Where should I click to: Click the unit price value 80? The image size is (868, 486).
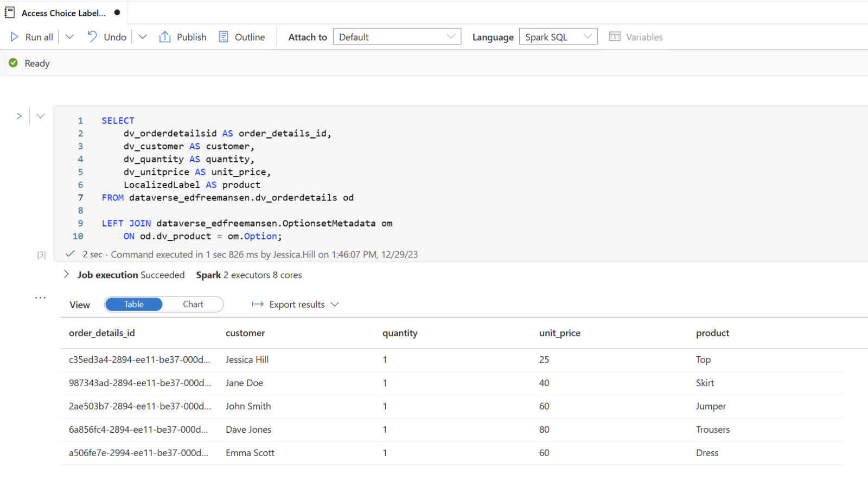click(x=544, y=430)
